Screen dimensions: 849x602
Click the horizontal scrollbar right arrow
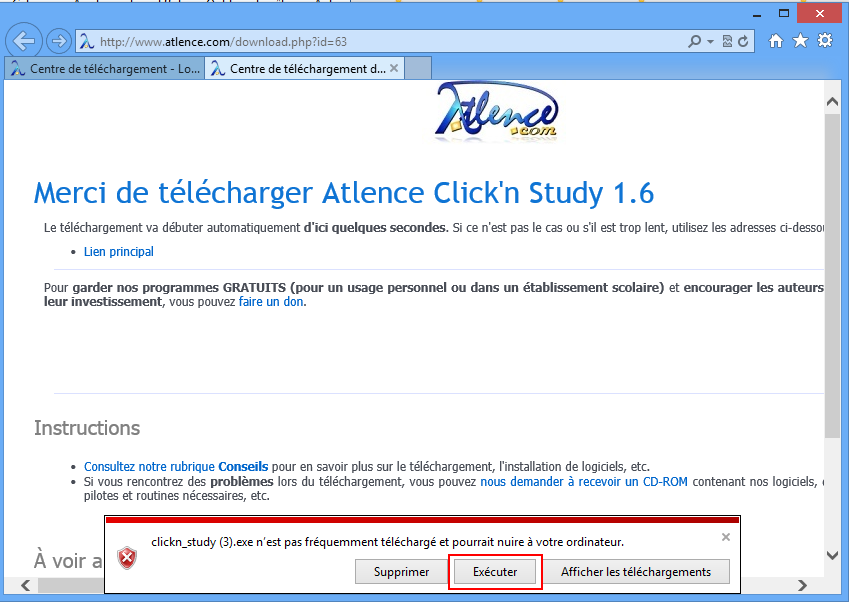[x=802, y=585]
